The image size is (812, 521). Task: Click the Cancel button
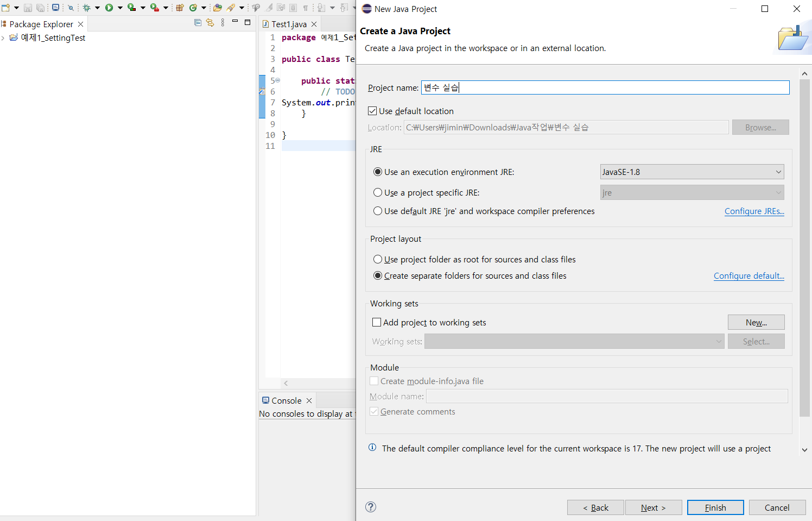777,507
